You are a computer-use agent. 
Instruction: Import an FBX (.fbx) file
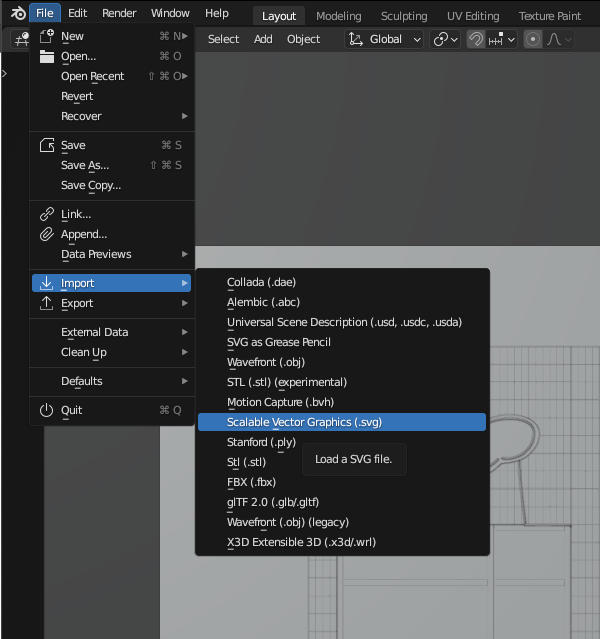(x=342, y=482)
